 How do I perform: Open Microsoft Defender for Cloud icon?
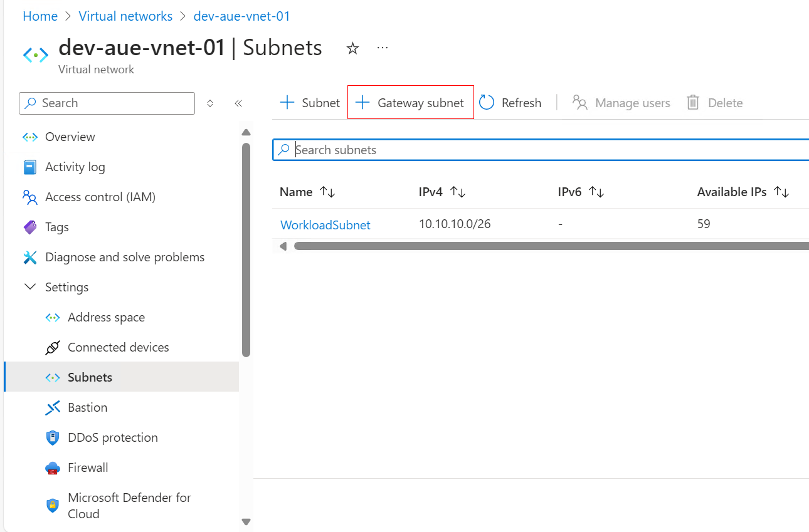click(53, 505)
